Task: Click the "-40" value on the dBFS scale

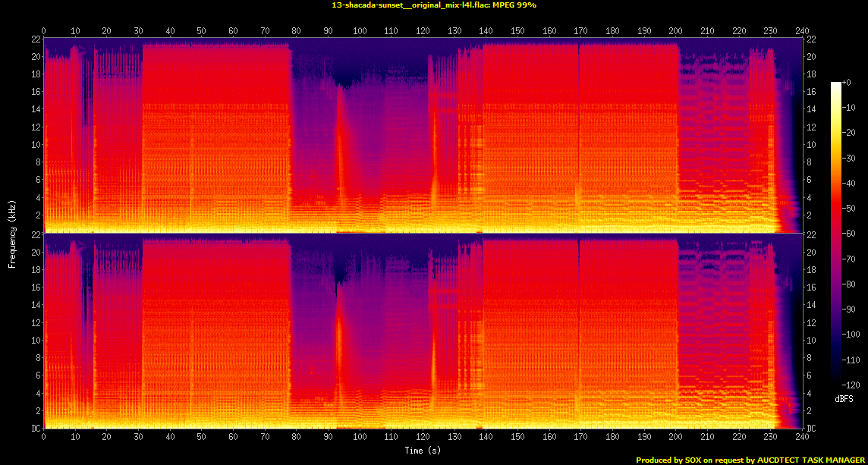Action: [848, 184]
